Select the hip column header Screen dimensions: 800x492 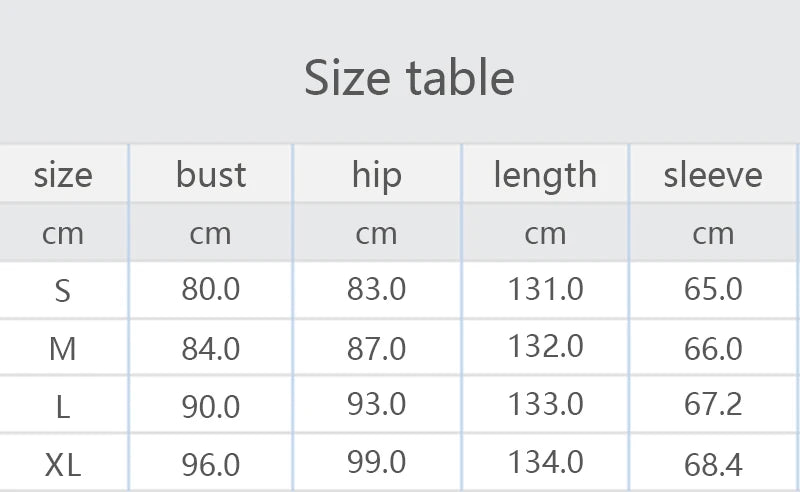376,175
